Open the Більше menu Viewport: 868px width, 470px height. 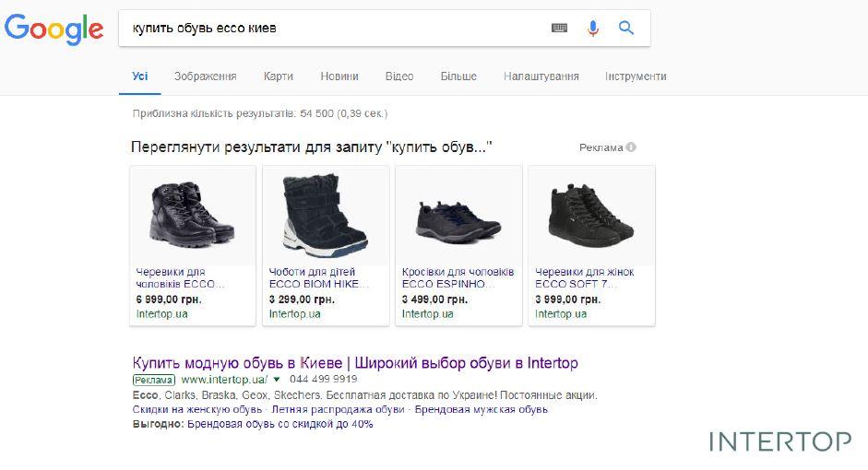point(458,76)
